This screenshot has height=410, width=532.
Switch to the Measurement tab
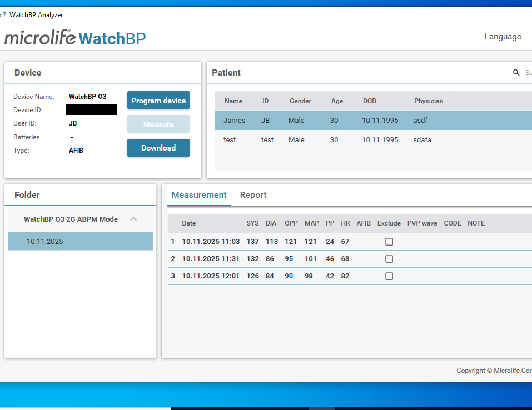coord(199,195)
